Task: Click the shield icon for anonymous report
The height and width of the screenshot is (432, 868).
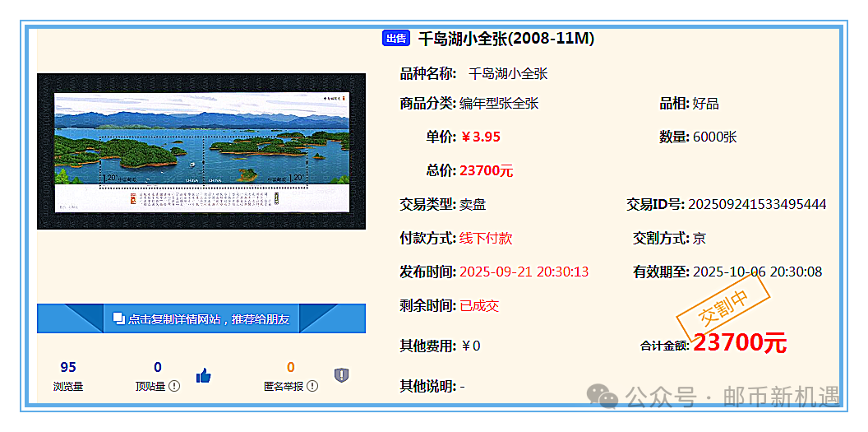Action: pos(342,375)
